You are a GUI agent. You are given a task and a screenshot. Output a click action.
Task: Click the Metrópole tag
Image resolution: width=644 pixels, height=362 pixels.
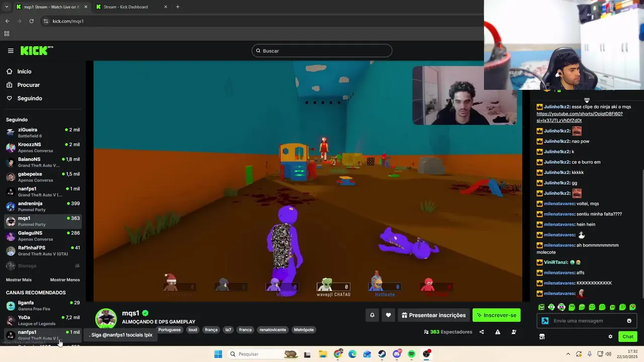tap(304, 330)
